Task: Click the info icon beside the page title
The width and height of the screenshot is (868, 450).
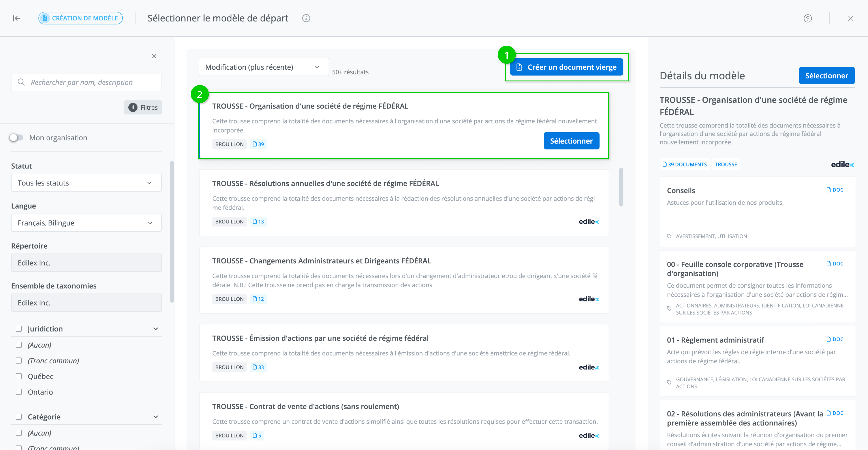Action: pyautogui.click(x=306, y=18)
